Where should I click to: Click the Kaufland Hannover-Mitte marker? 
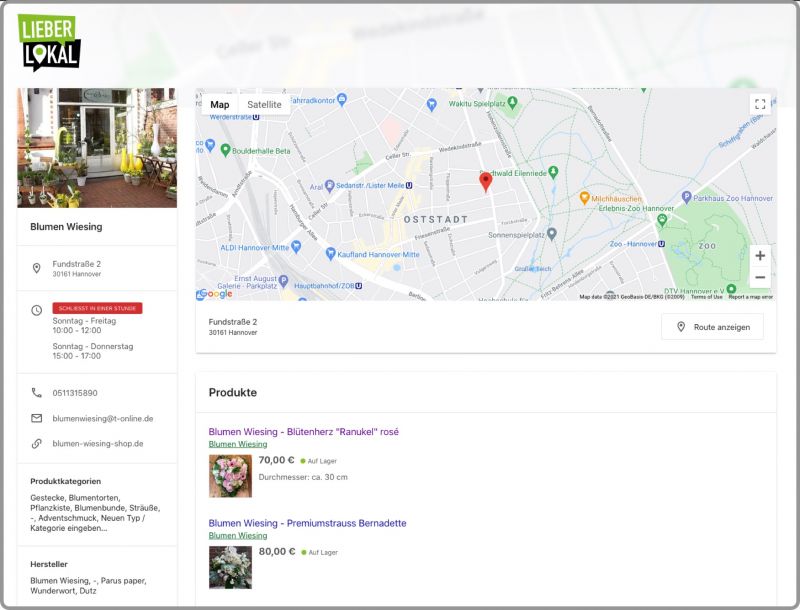(x=331, y=253)
